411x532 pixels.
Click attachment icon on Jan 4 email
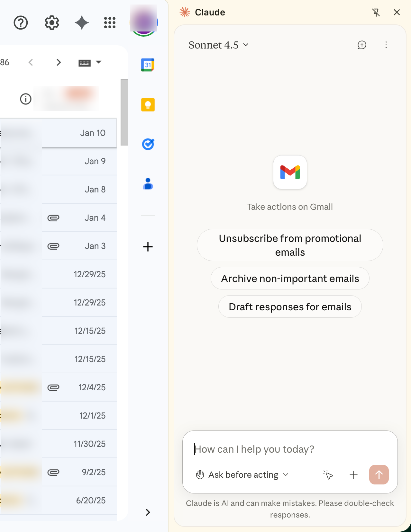[x=53, y=218]
